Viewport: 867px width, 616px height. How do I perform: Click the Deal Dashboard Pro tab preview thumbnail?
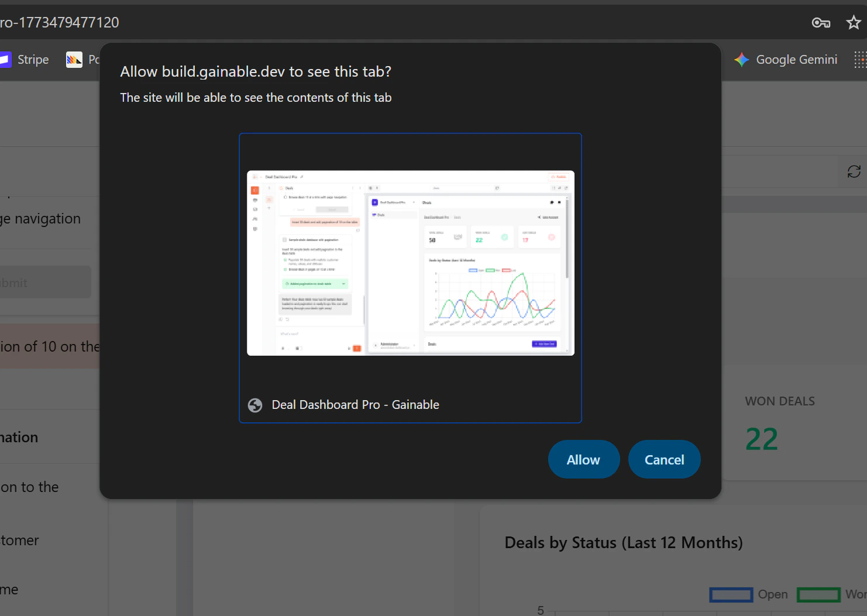click(x=410, y=262)
